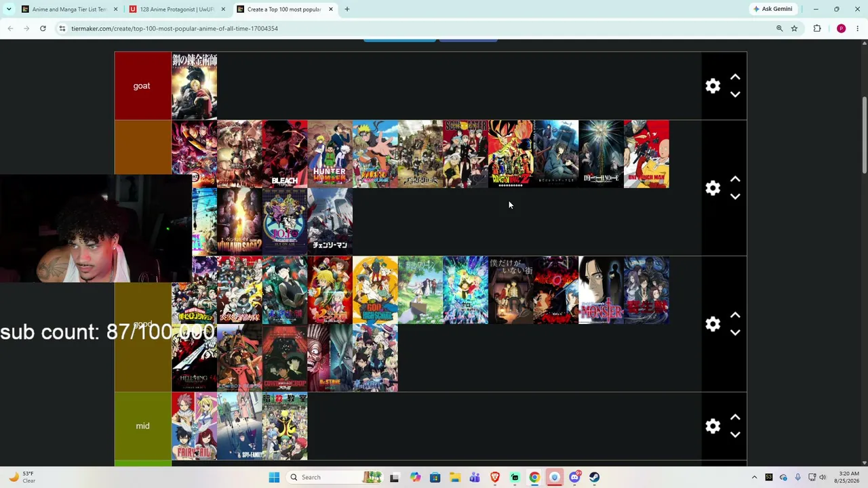
Task: Open settings gear for the Monster row
Action: coord(713,324)
